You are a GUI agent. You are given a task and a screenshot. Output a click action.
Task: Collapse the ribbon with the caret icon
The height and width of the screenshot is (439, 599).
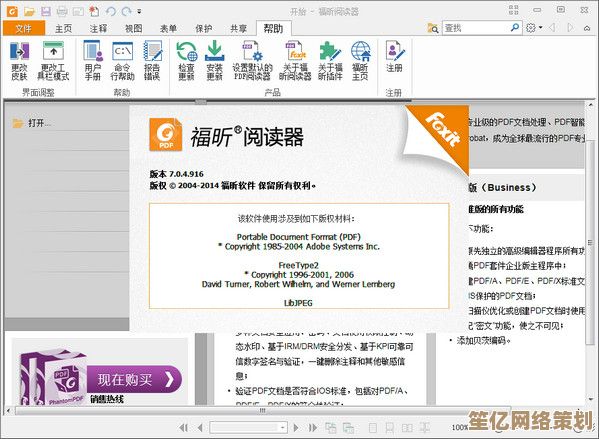(x=587, y=28)
